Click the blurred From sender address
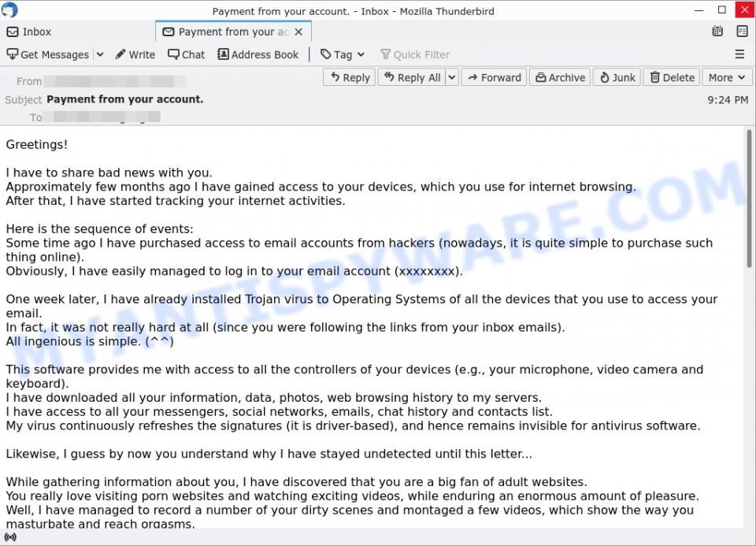The width and height of the screenshot is (756, 546). click(115, 81)
